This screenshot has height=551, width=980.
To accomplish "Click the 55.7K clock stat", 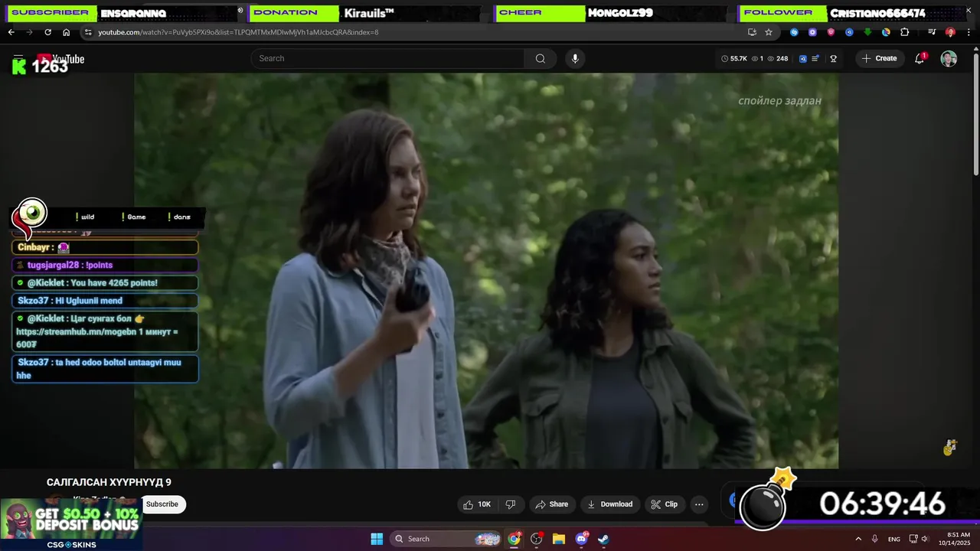I will coord(734,58).
